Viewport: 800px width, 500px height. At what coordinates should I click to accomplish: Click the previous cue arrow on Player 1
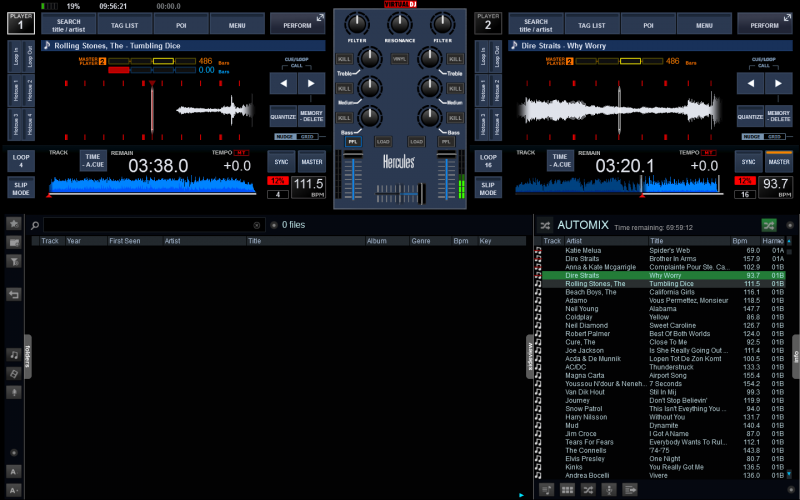click(283, 83)
